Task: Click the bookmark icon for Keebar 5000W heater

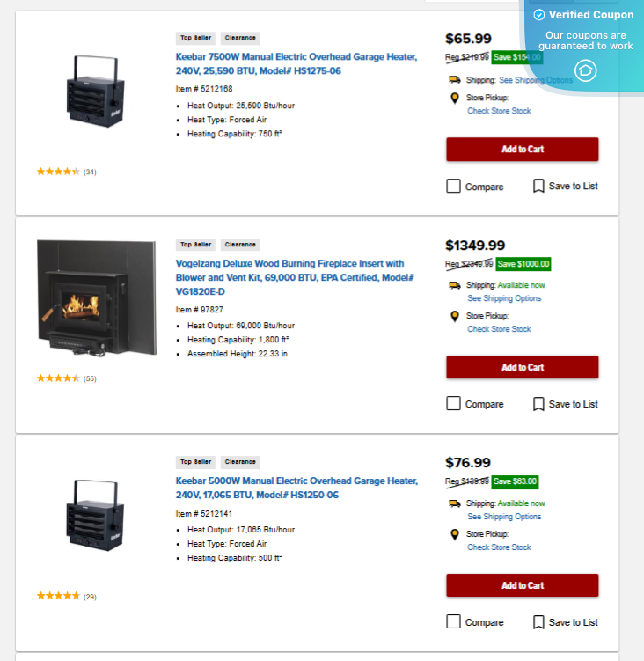Action: pos(538,622)
